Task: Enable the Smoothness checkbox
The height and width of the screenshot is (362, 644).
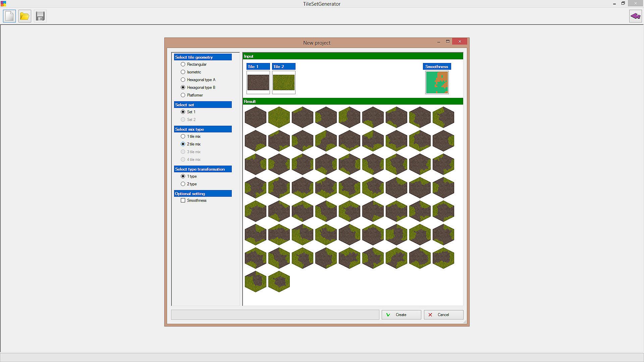Action: (183, 200)
